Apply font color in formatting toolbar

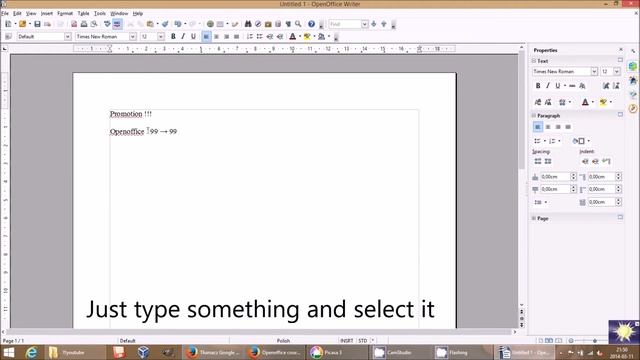coord(293,37)
